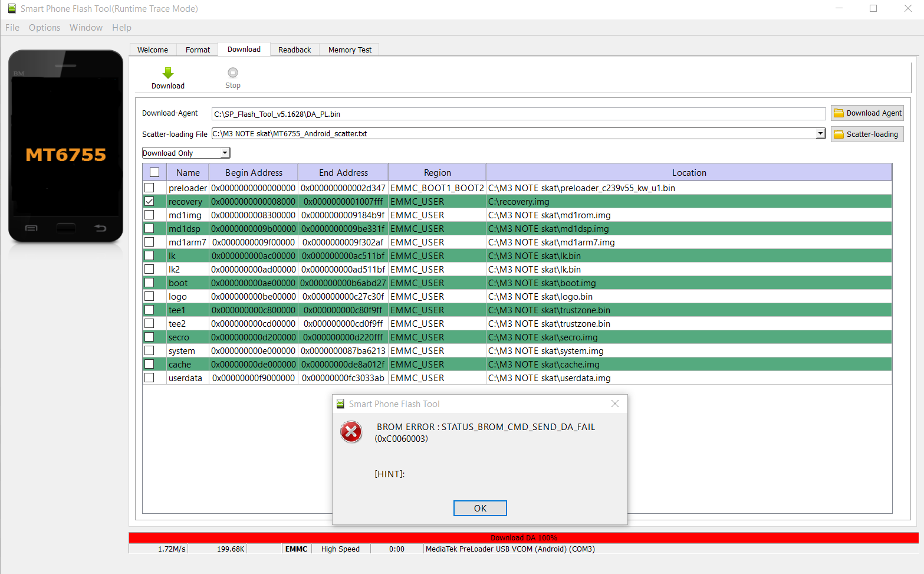Open the Options menu
Image resolution: width=924 pixels, height=574 pixels.
point(44,28)
